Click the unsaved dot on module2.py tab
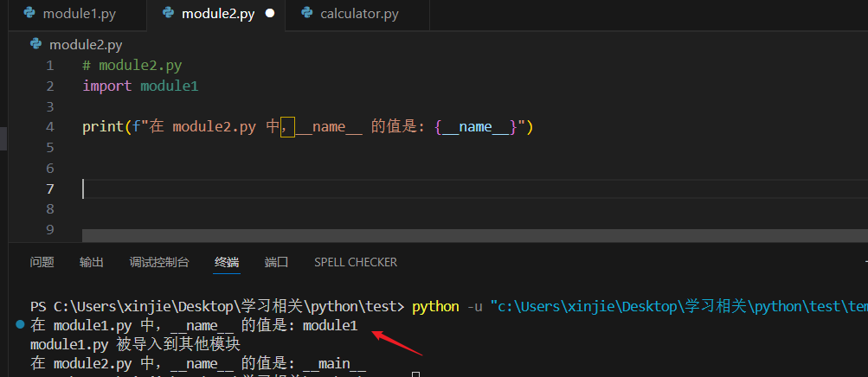 [x=269, y=15]
